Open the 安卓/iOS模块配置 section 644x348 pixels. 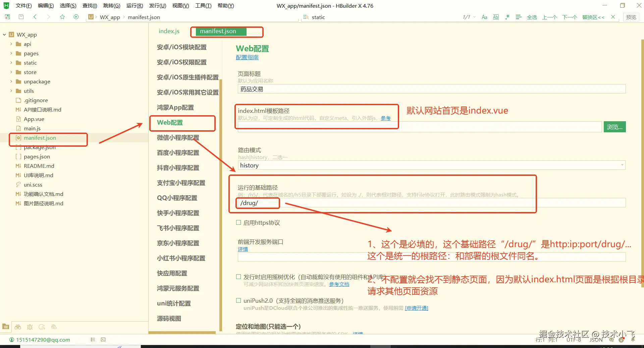point(182,47)
